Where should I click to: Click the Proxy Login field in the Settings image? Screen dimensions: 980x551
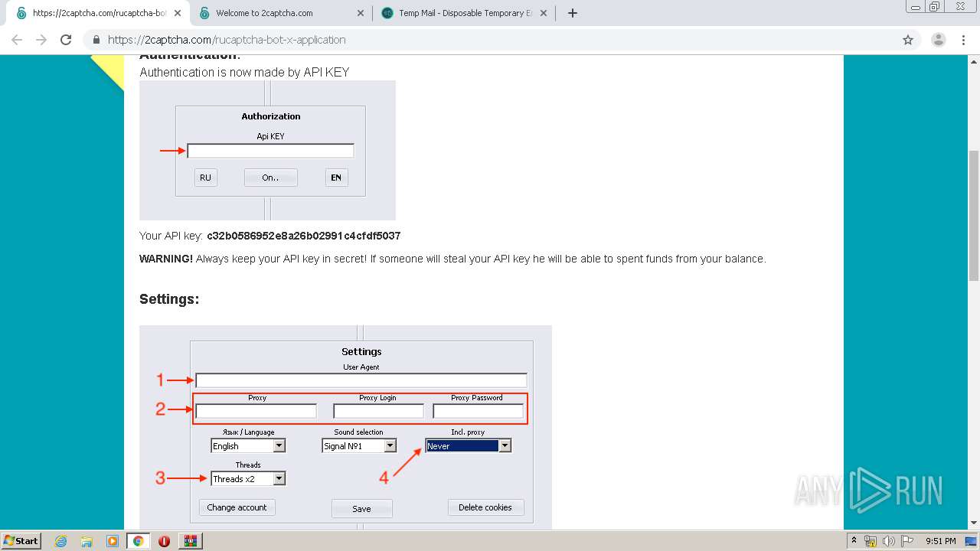tap(378, 411)
